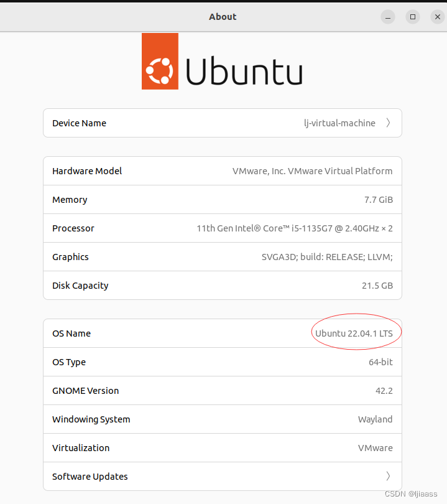Click the Intel Core i5-1135G7 Processor value
This screenshot has height=504, width=447.
click(x=295, y=228)
